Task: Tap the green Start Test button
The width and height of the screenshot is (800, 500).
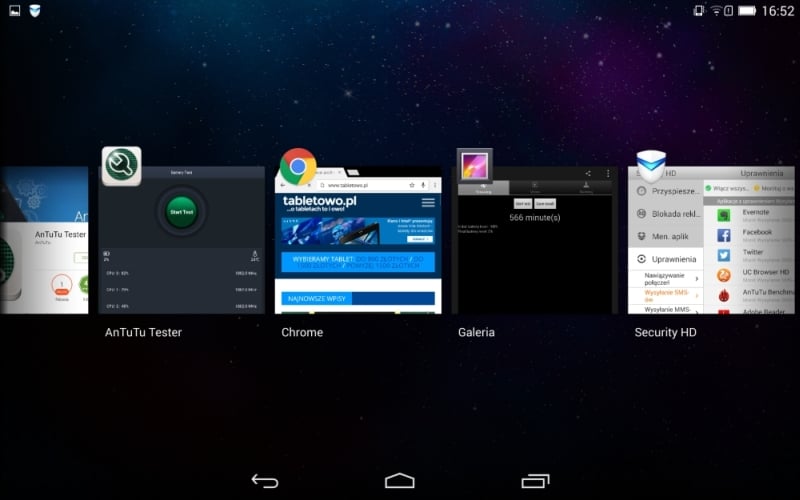Action: pos(181,211)
